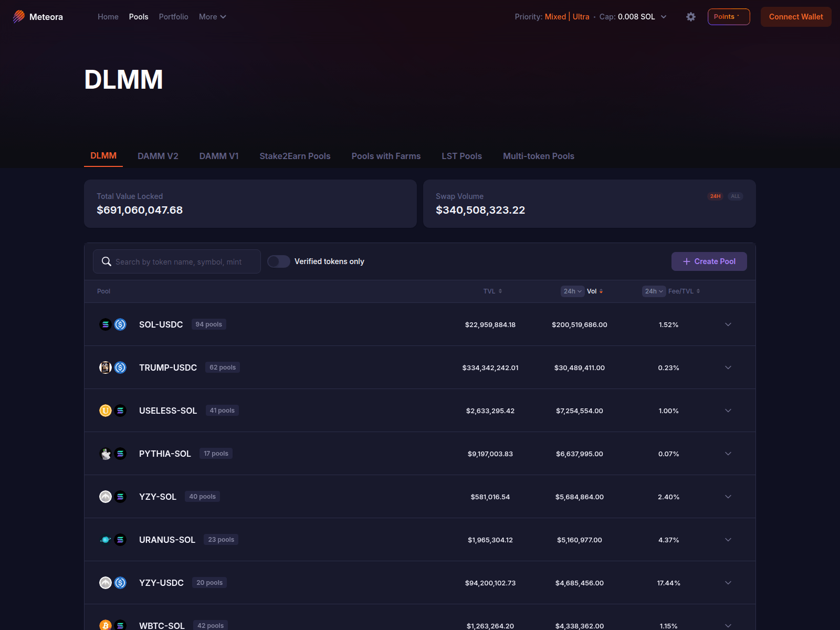Click the SOL token icon in the URANUS-SOL row
This screenshot has width=840, height=630.
120,540
